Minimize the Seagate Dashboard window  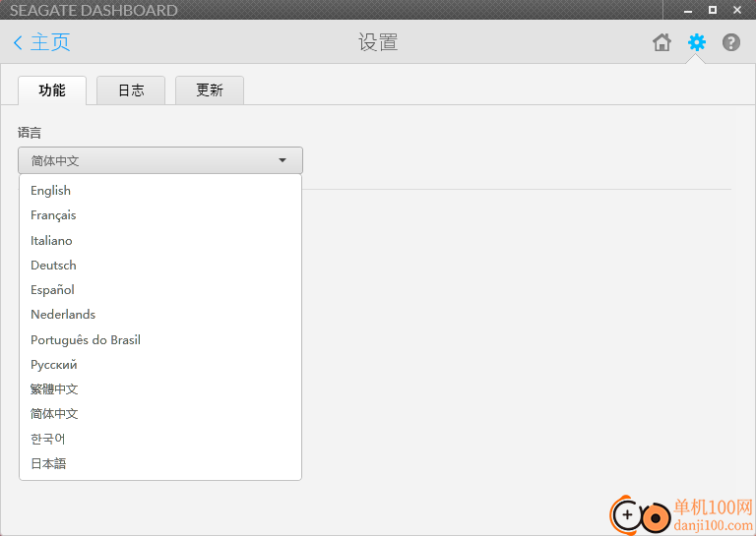point(688,10)
